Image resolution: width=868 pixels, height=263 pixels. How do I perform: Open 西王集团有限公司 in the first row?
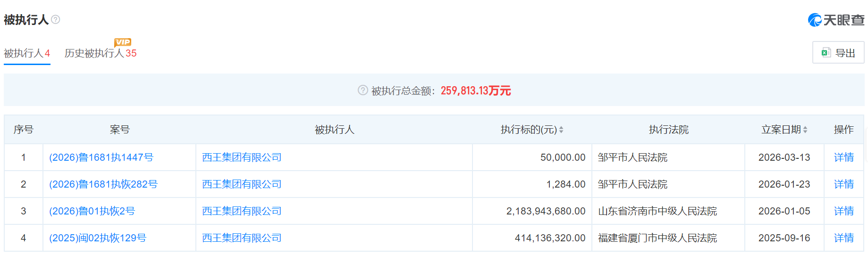[242, 157]
